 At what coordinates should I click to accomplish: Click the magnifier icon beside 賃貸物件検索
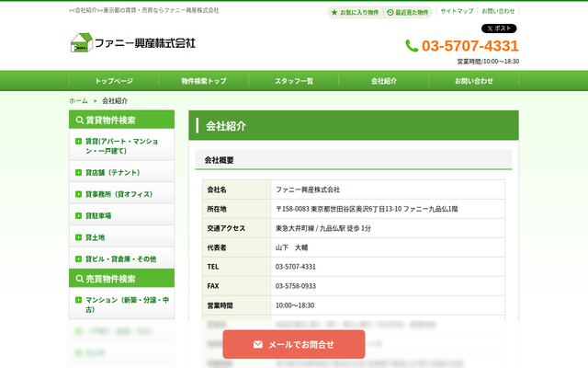coord(80,120)
